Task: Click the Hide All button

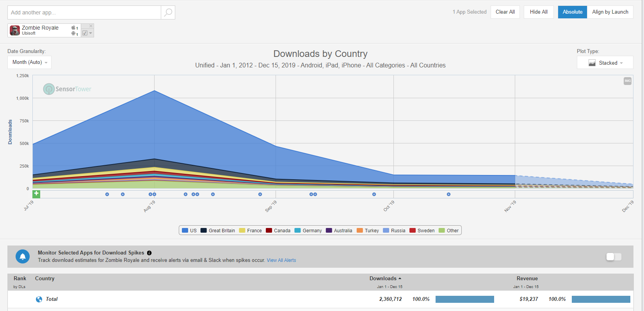Action: pos(539,12)
